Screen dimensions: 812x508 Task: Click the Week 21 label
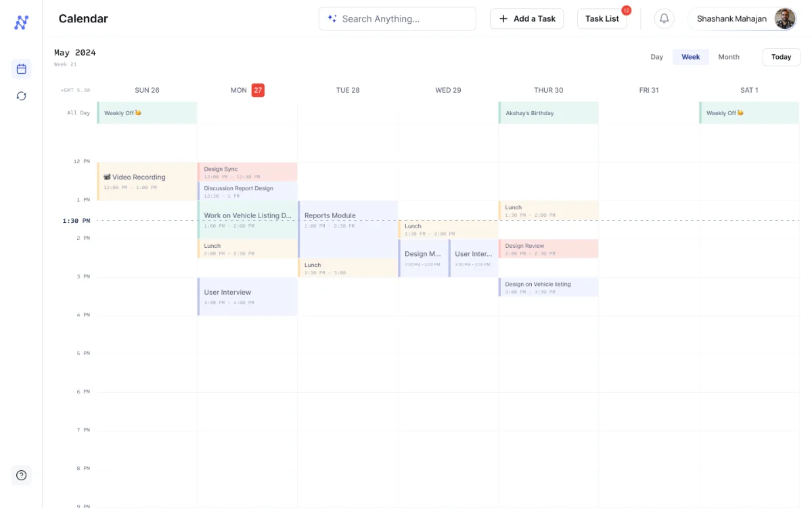66,64
